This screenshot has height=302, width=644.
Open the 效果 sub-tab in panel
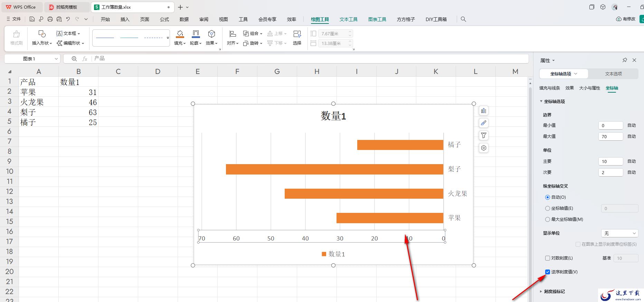tap(570, 88)
